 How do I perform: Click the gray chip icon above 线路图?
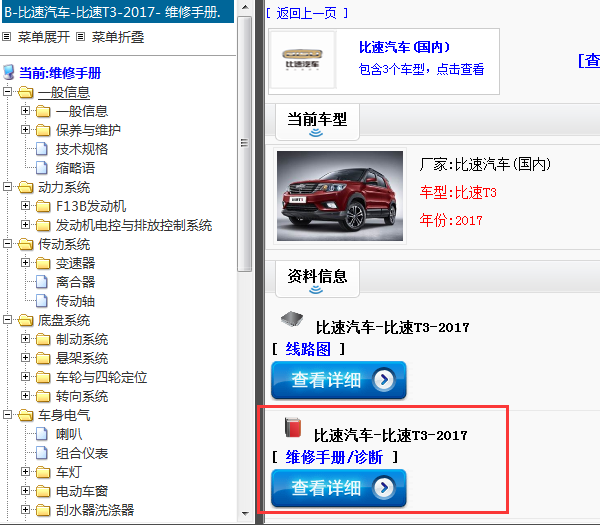(x=292, y=318)
